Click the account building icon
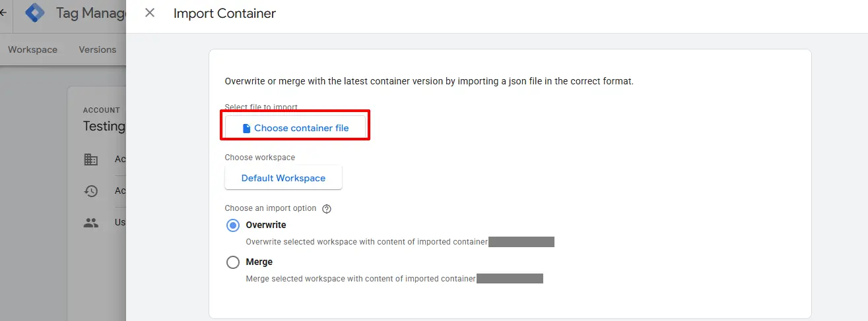This screenshot has width=868, height=321. click(x=91, y=160)
